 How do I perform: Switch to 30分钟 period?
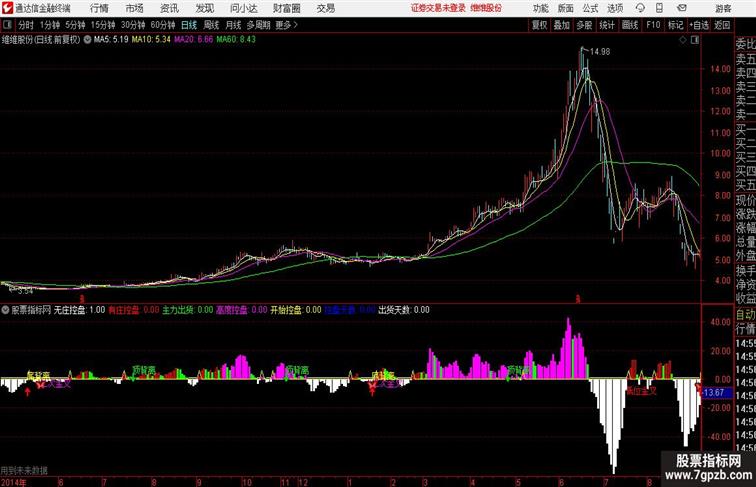(x=133, y=25)
